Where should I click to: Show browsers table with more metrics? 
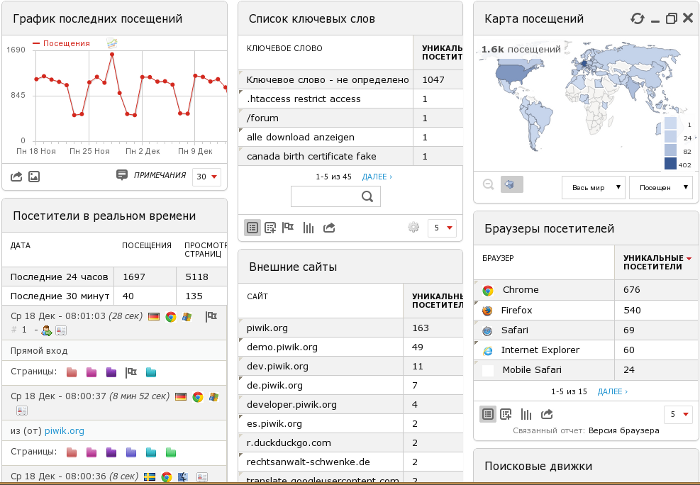506,414
